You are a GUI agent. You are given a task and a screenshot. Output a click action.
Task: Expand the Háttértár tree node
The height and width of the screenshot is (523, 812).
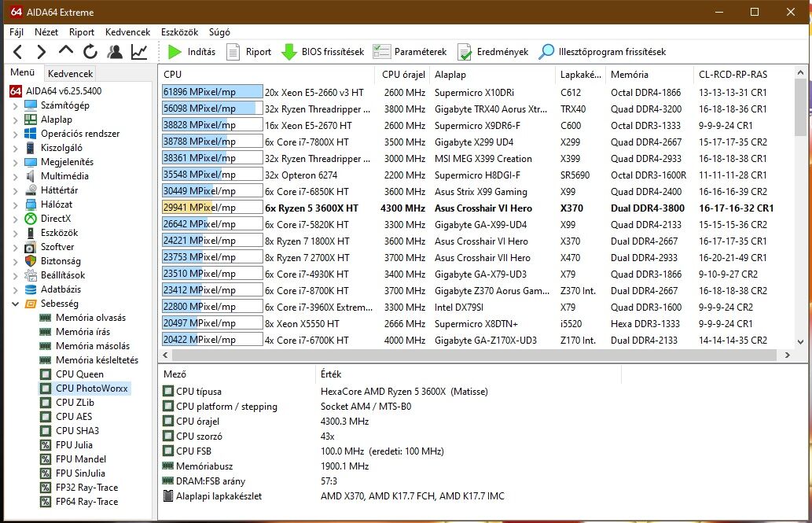[x=15, y=191]
